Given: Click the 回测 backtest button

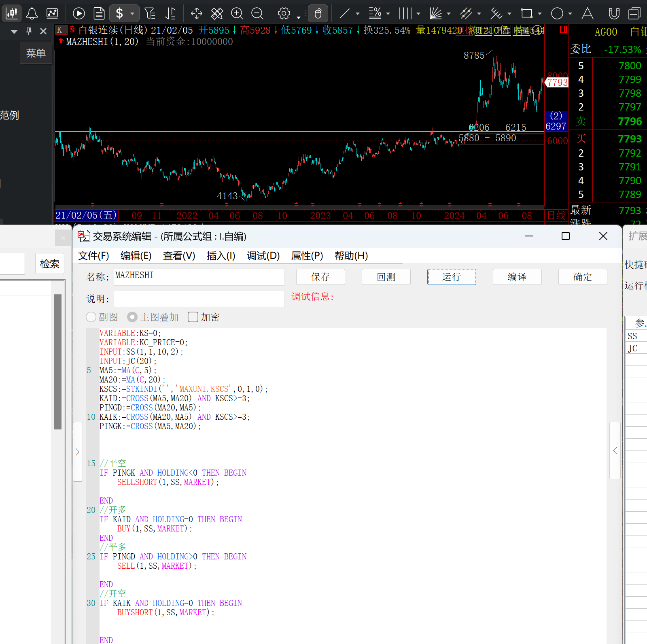Looking at the screenshot, I should coord(386,277).
